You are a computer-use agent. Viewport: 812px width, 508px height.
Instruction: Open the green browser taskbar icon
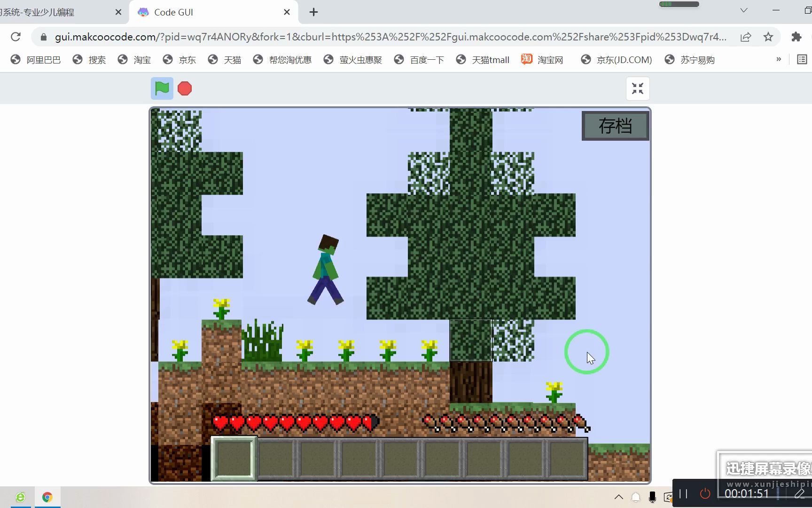point(20,497)
